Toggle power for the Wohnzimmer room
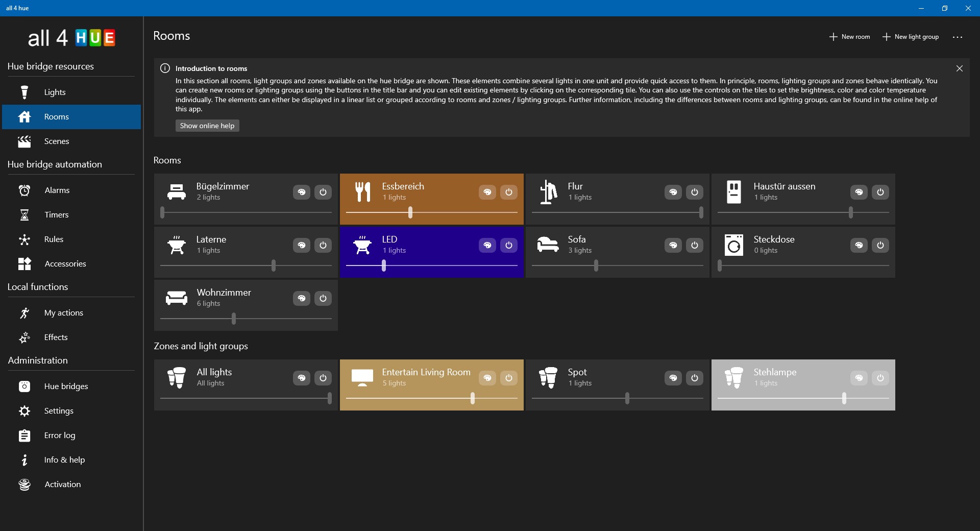Screen dimensions: 980x531 323,299
